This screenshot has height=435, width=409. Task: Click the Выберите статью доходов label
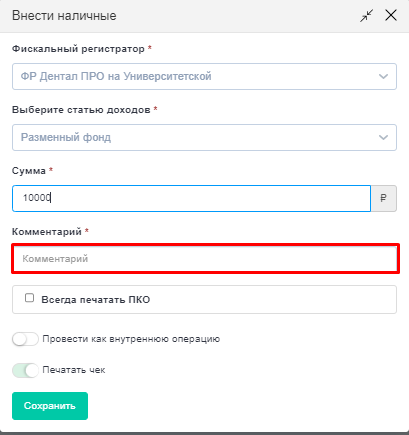(x=81, y=110)
